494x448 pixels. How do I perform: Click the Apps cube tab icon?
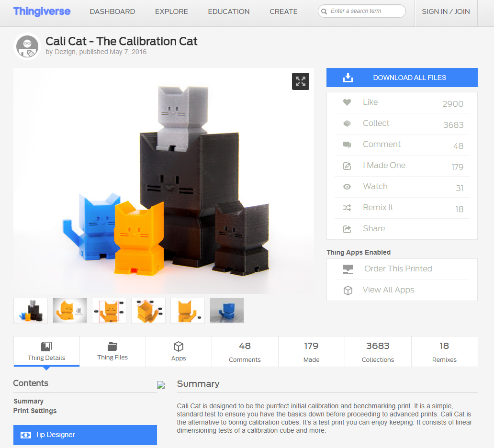tap(179, 347)
